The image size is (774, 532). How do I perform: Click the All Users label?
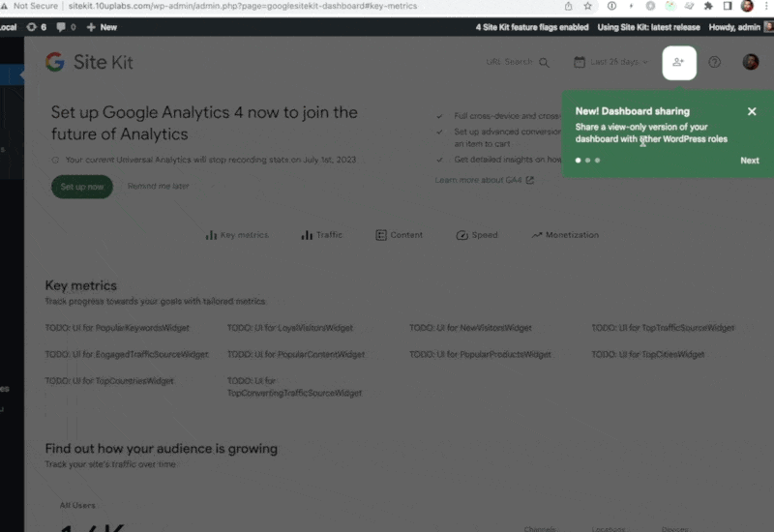coord(77,505)
